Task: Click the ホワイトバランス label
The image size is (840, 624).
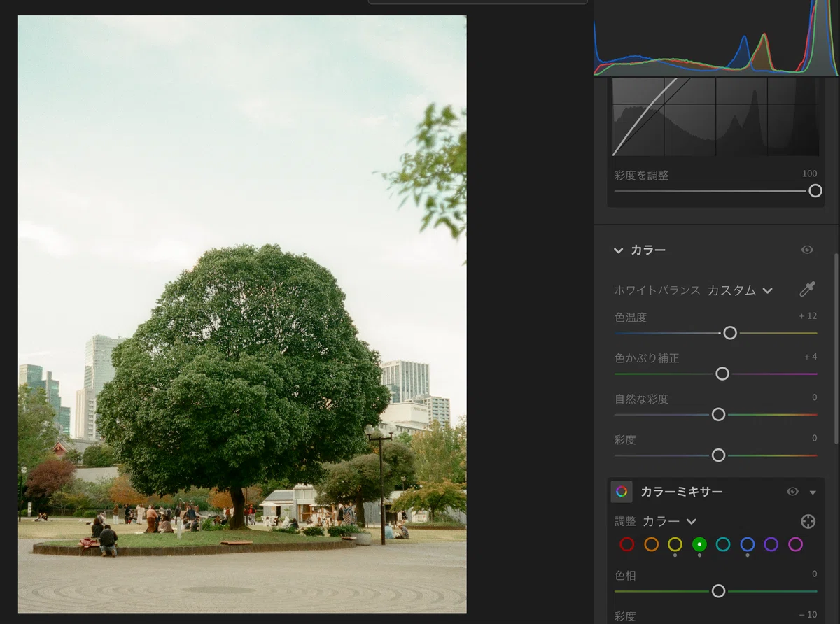Action: coord(657,290)
